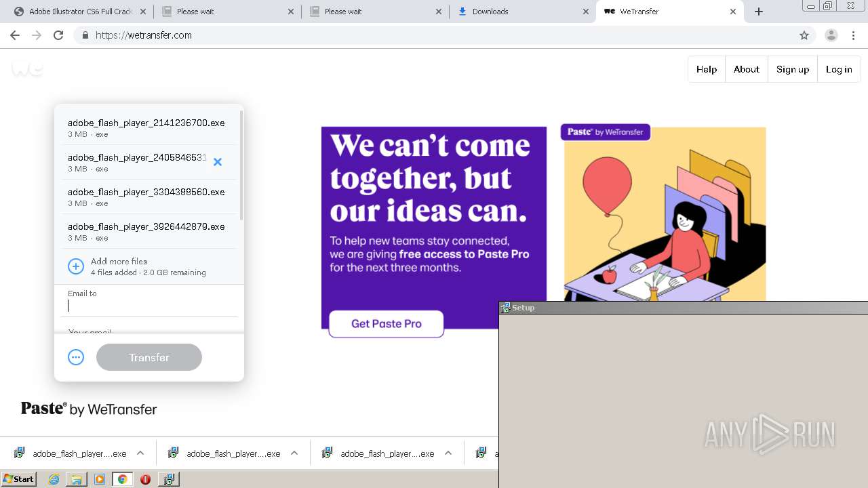This screenshot has width=868, height=488.
Task: Launch Internet Explorer from the taskbar
Action: tap(54, 479)
